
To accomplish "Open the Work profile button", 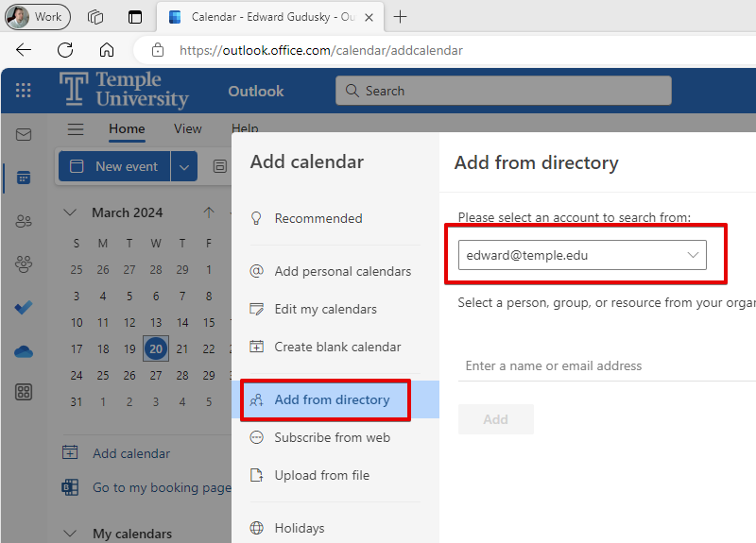I will coord(38,17).
